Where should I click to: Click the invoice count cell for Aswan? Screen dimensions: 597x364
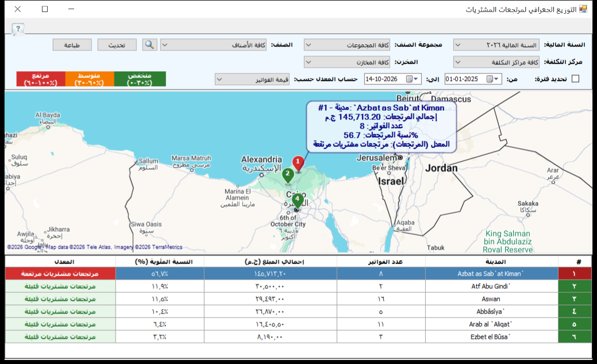[x=381, y=299]
